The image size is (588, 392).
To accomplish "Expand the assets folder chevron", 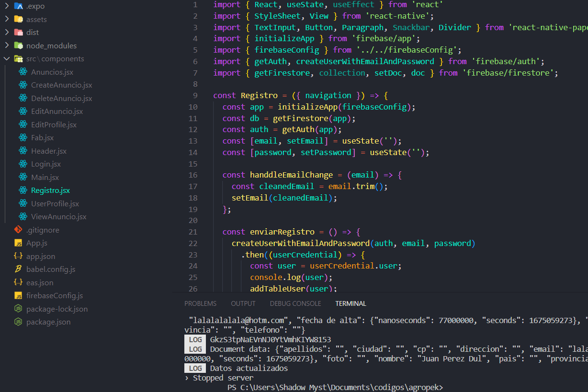I will [x=6, y=19].
